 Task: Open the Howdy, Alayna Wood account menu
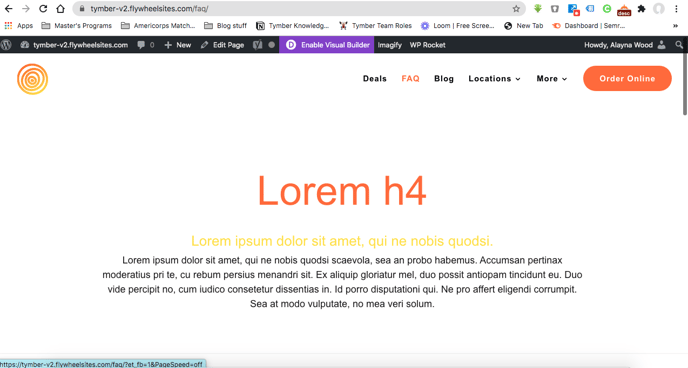point(625,45)
